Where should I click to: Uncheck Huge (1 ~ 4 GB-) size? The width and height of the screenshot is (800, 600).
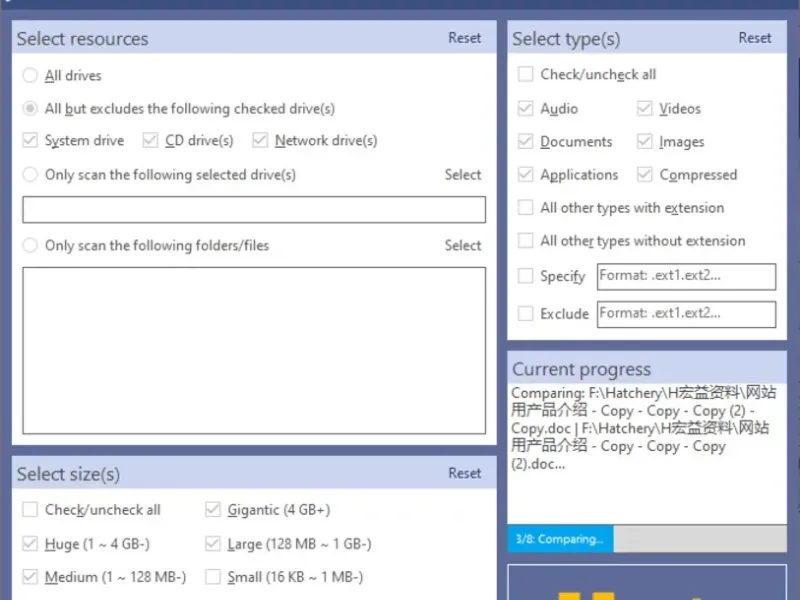point(30,544)
